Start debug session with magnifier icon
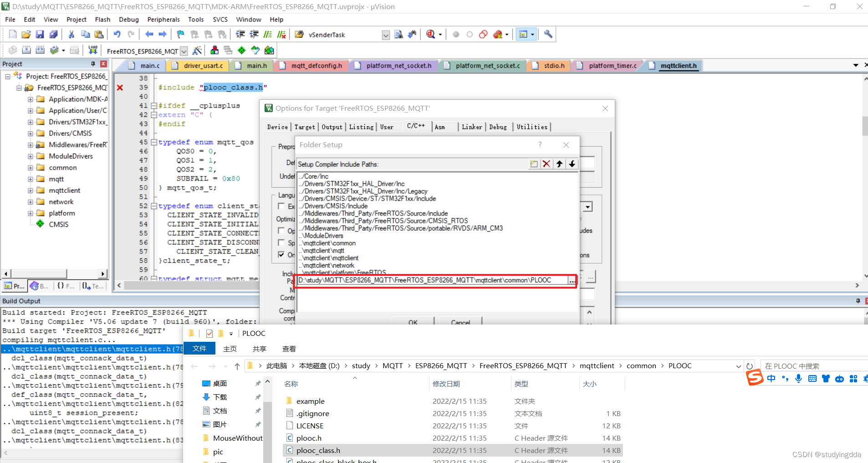Viewport: 868px width, 463px height. [431, 34]
